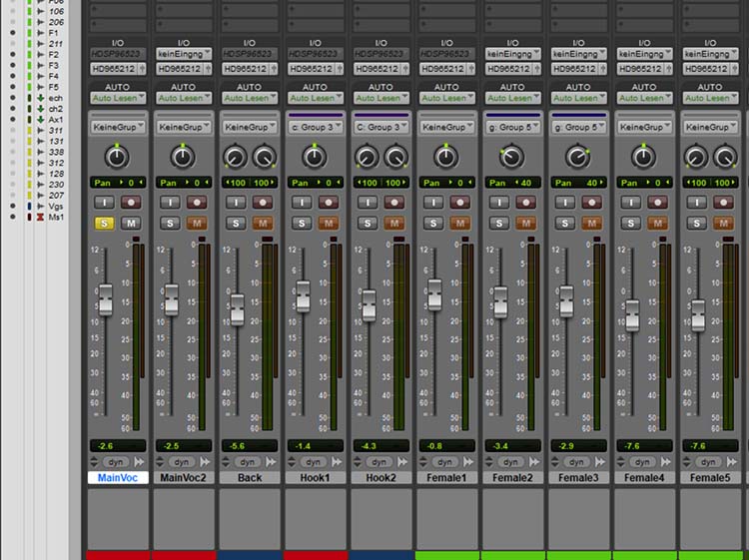Click Female1 volume value -0.8
The image size is (749, 560).
[446, 446]
